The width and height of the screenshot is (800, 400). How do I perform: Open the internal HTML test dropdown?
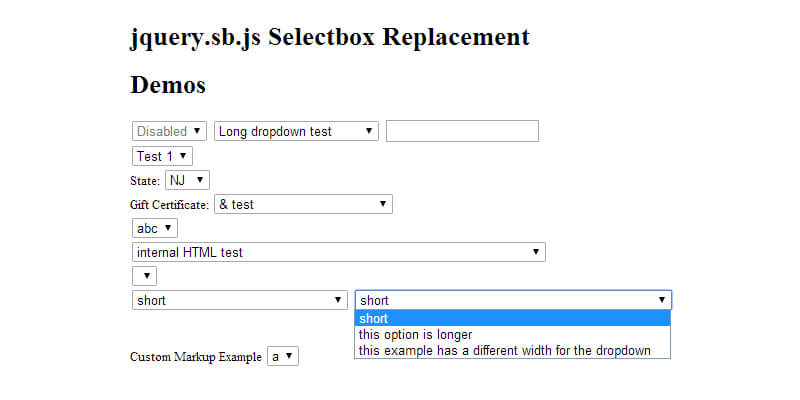point(338,252)
